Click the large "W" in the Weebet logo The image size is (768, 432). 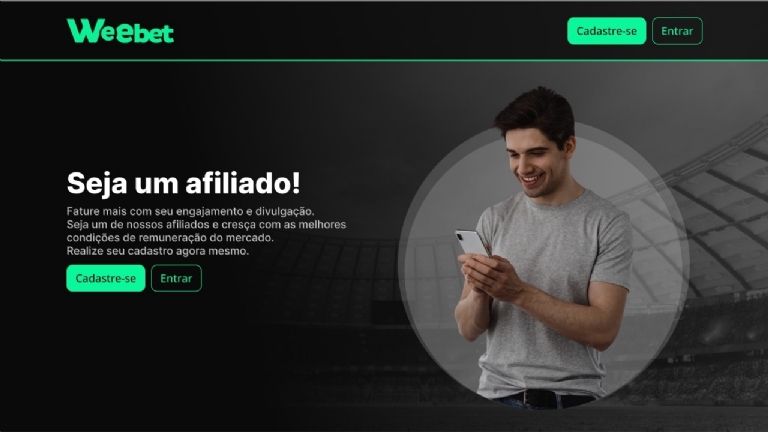click(85, 30)
